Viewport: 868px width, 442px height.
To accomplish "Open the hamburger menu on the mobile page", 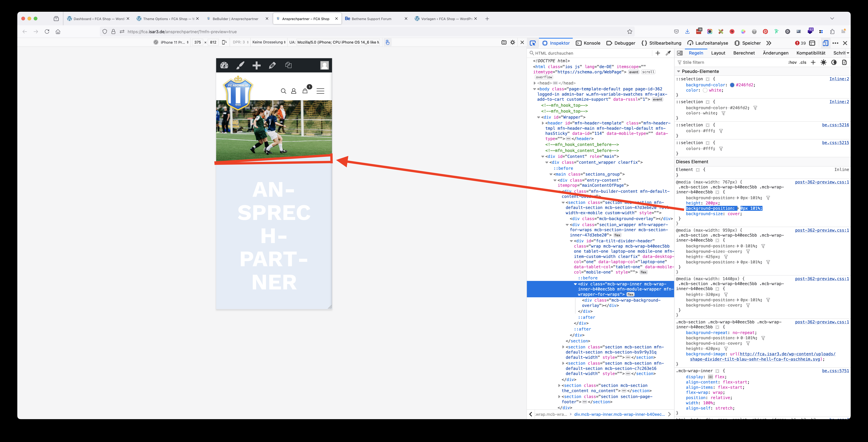I will (x=320, y=91).
